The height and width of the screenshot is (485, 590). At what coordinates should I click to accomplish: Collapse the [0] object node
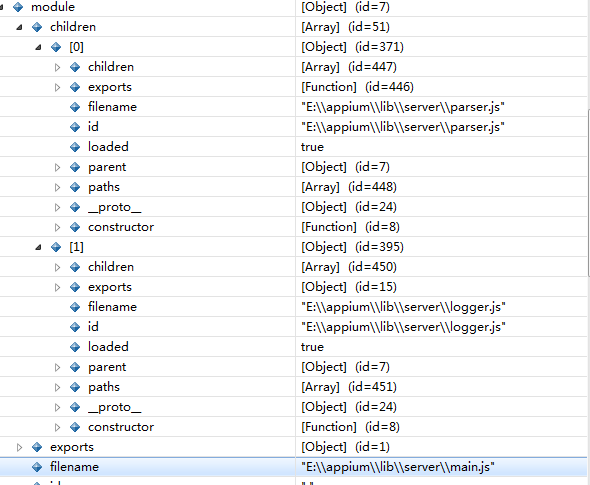click(x=38, y=47)
